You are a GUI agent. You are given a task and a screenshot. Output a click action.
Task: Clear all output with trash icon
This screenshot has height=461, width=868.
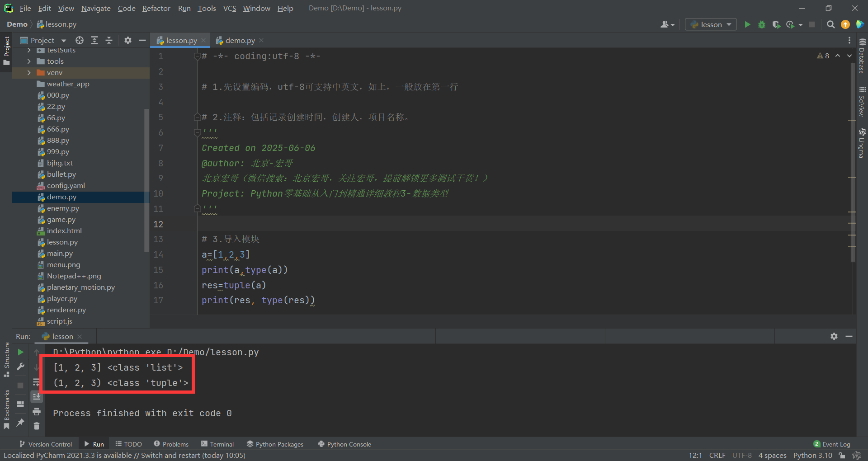[x=37, y=426]
